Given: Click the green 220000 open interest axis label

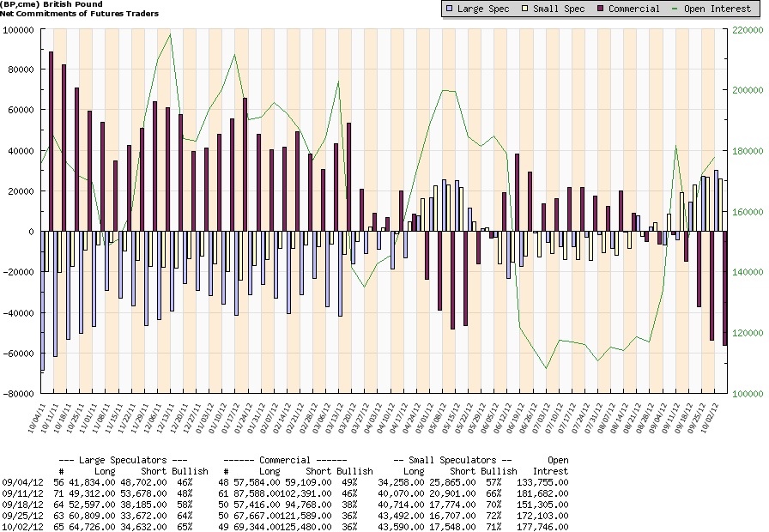Looking at the screenshot, I should click(x=748, y=30).
